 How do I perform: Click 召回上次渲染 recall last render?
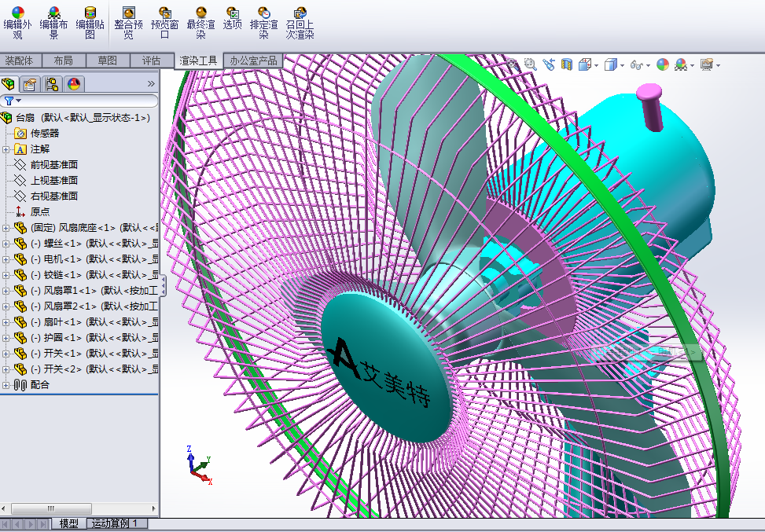click(300, 23)
